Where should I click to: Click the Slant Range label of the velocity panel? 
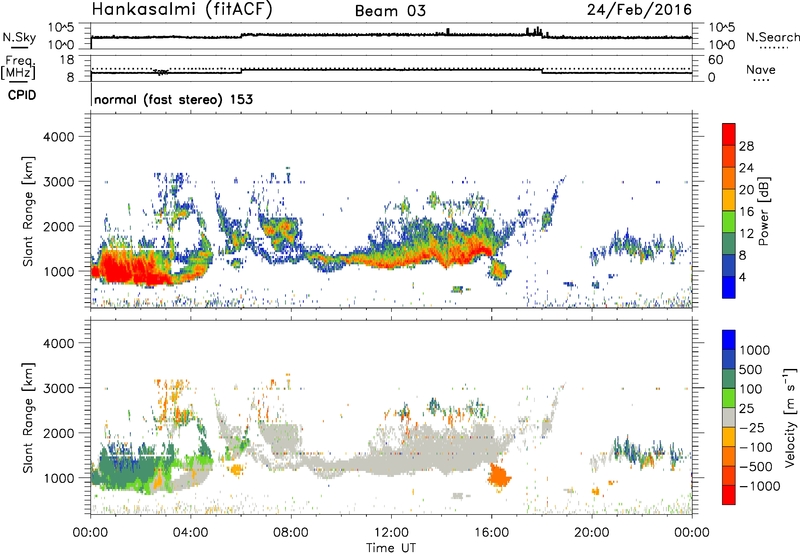pyautogui.click(x=28, y=418)
